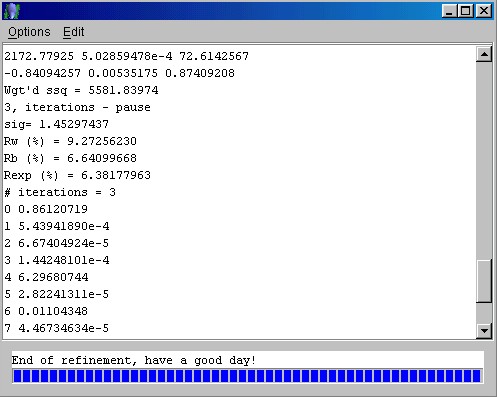Viewport: 497px width, 397px height.
Task: Click the vertical scrollbar thumb
Action: point(484,281)
